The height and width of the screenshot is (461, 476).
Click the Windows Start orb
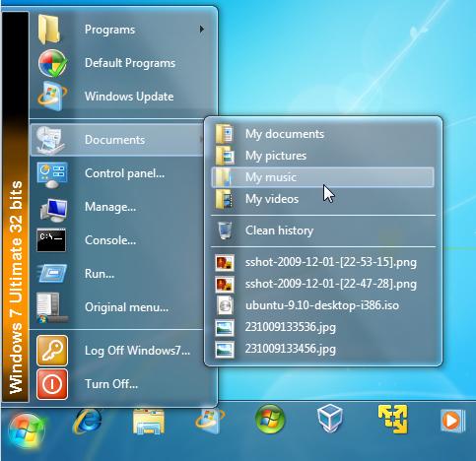click(27, 430)
